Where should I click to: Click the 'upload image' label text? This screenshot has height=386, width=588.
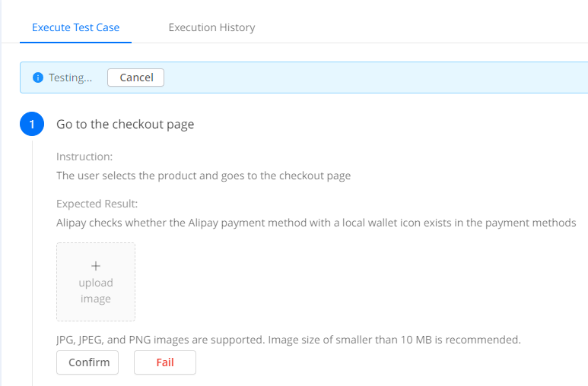tap(96, 291)
